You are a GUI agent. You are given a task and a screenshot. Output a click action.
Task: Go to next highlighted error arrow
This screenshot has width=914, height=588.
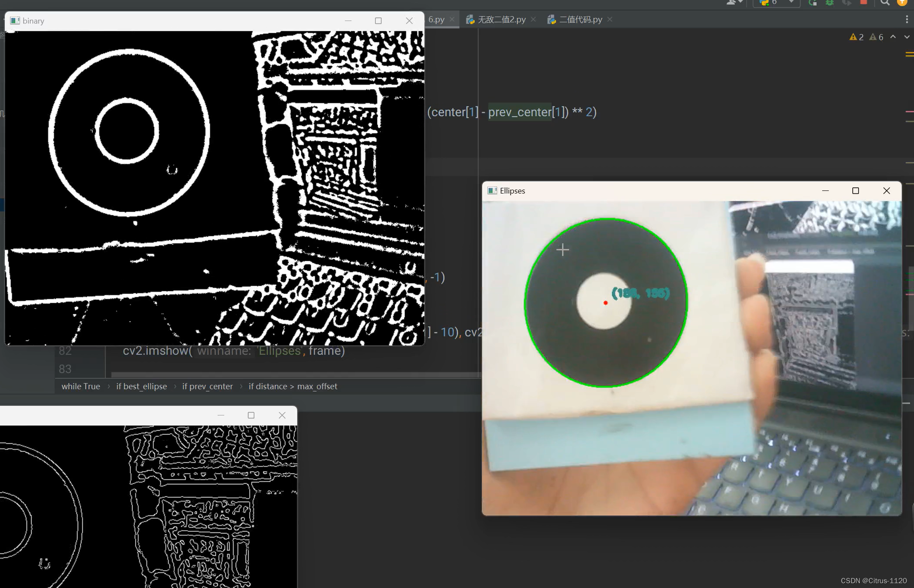(907, 37)
